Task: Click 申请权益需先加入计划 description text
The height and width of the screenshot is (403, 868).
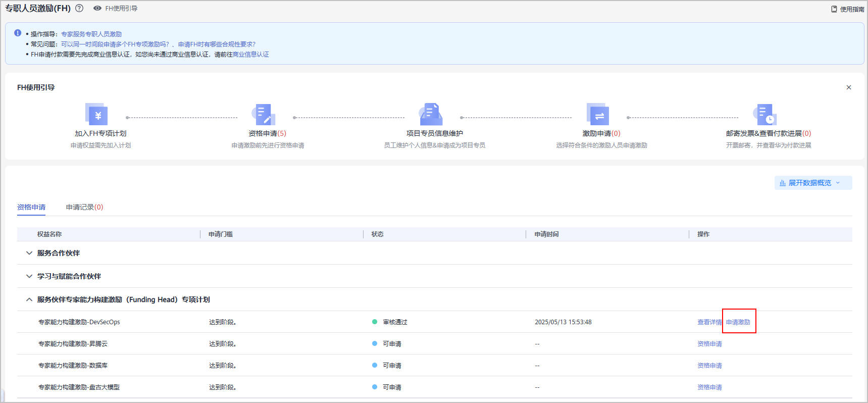Action: [x=100, y=145]
